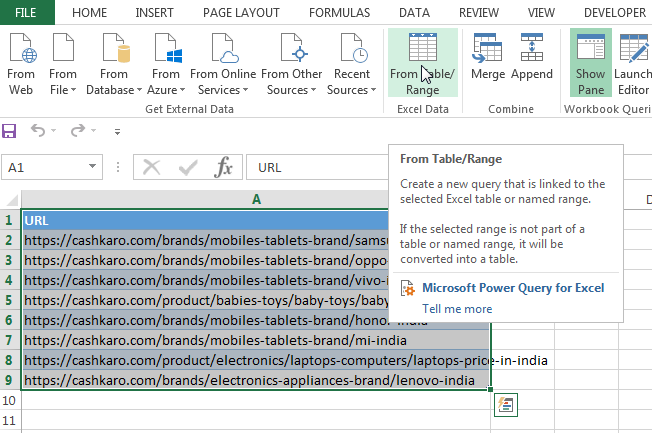This screenshot has width=652, height=433.
Task: Click the Redo arrow icon
Action: pyautogui.click(x=78, y=131)
